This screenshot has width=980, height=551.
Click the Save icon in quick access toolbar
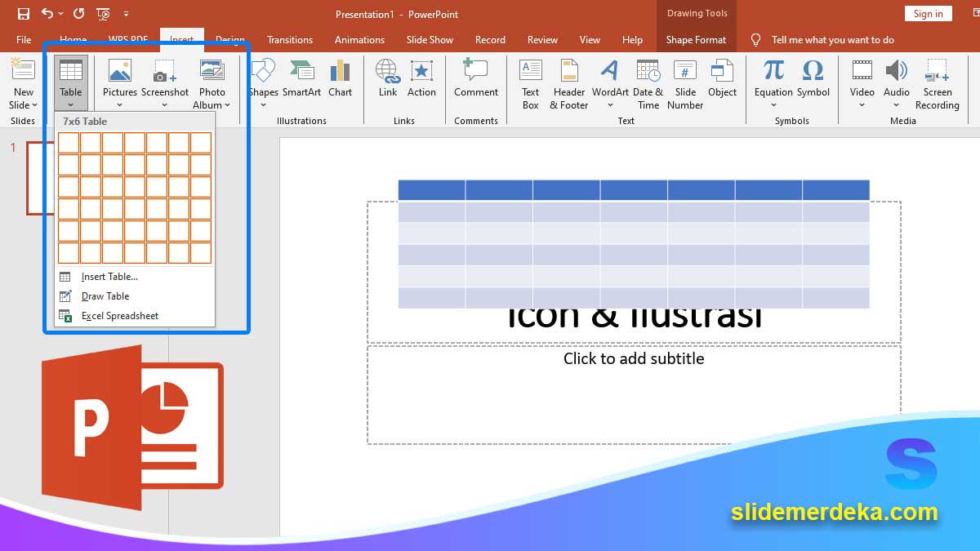pyautogui.click(x=23, y=14)
